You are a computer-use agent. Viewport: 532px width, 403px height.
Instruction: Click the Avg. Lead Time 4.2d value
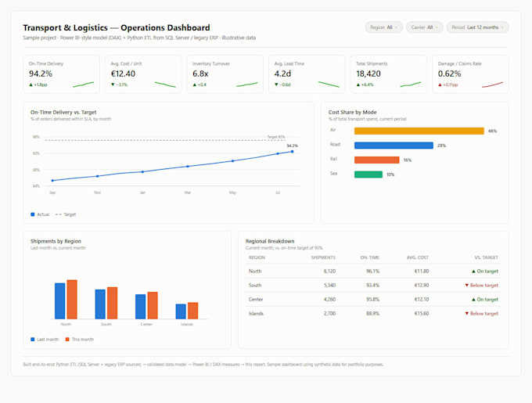(282, 74)
